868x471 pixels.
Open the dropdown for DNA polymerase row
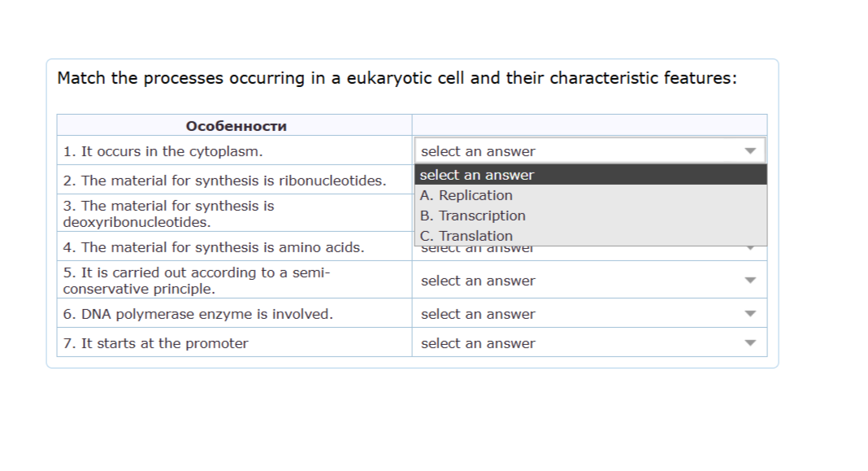tap(590, 314)
